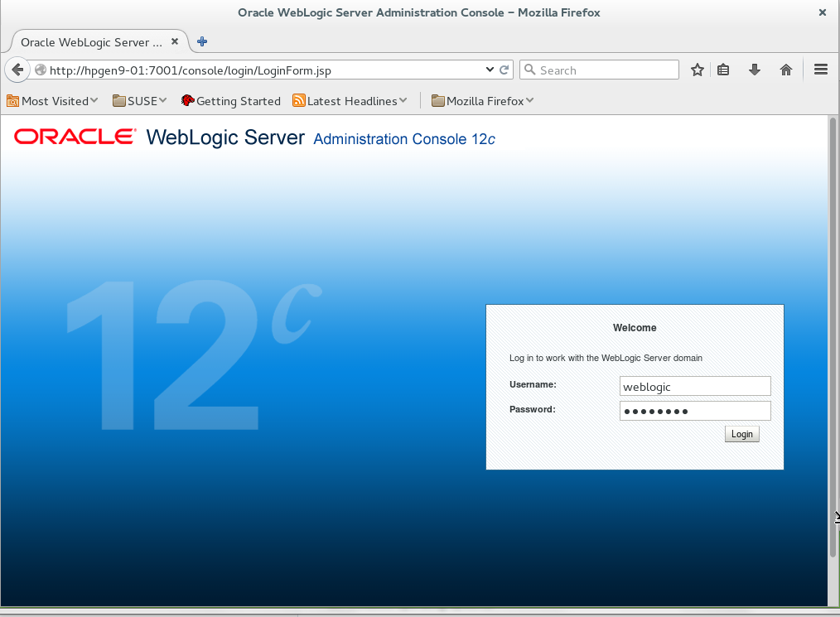This screenshot has height=617, width=840.
Task: Click inside the Password field
Action: (694, 410)
